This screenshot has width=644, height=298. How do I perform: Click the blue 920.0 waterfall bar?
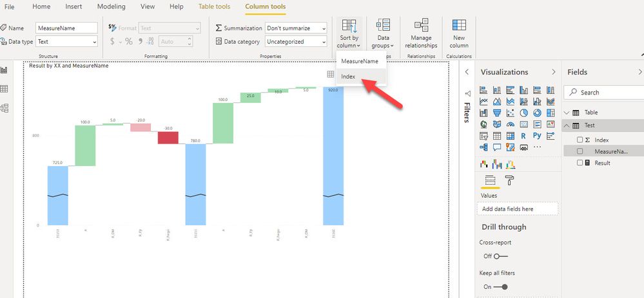click(x=333, y=156)
